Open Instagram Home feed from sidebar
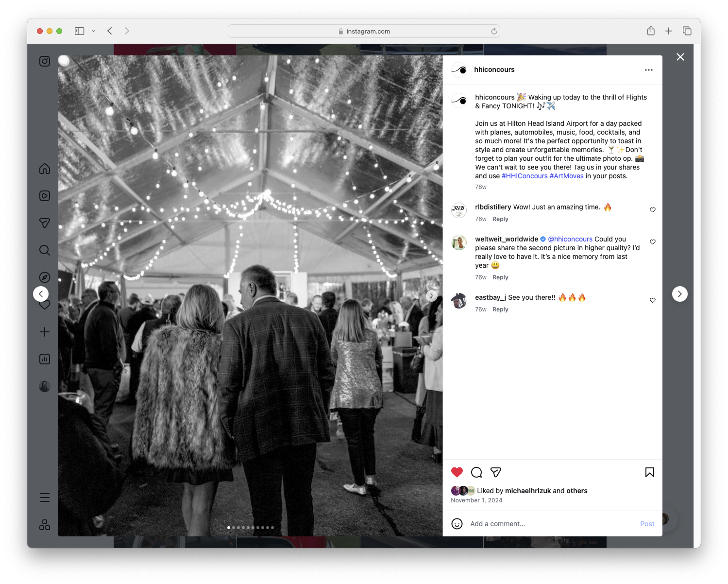The width and height of the screenshot is (728, 584). [44, 169]
